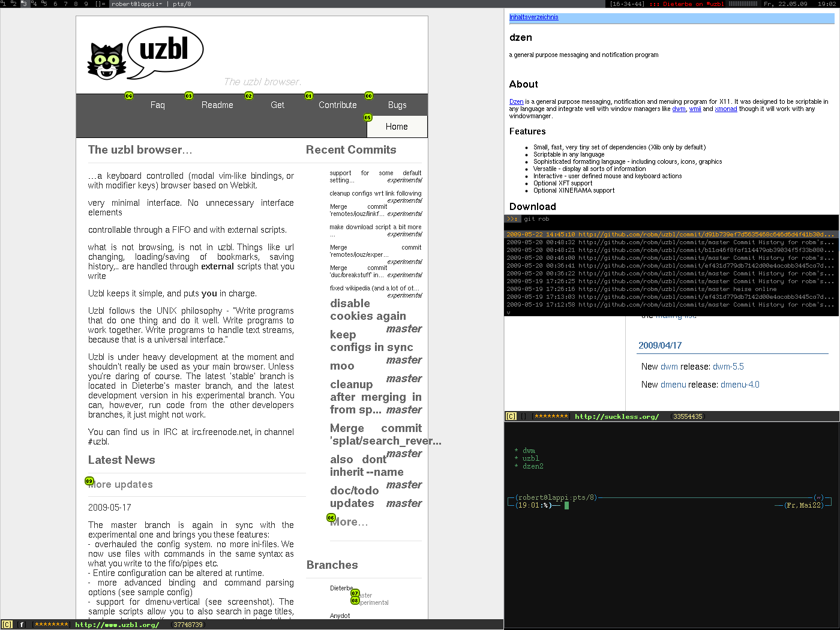The width and height of the screenshot is (840, 630).
Task: Click the dzen2 list line in terminal
Action: tap(529, 466)
